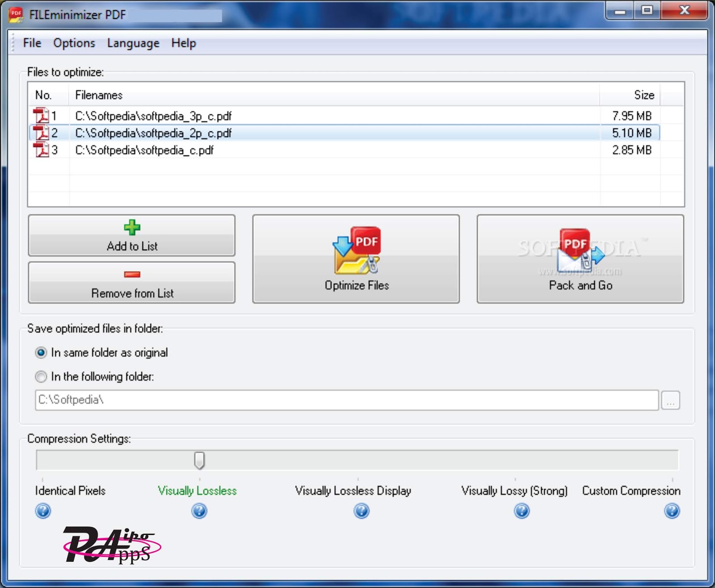Screen dimensions: 715x588
Task: Click the browse folder ellipsis button
Action: click(x=670, y=400)
